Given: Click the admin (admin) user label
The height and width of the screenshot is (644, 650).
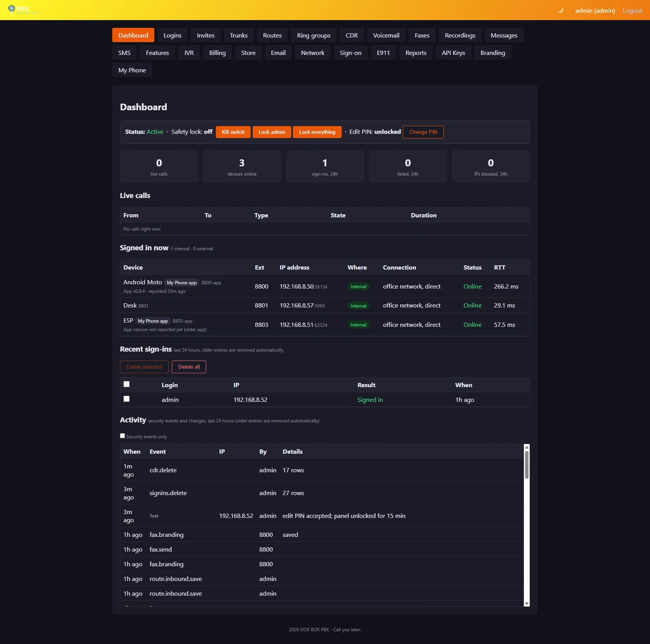Looking at the screenshot, I should pyautogui.click(x=595, y=10).
